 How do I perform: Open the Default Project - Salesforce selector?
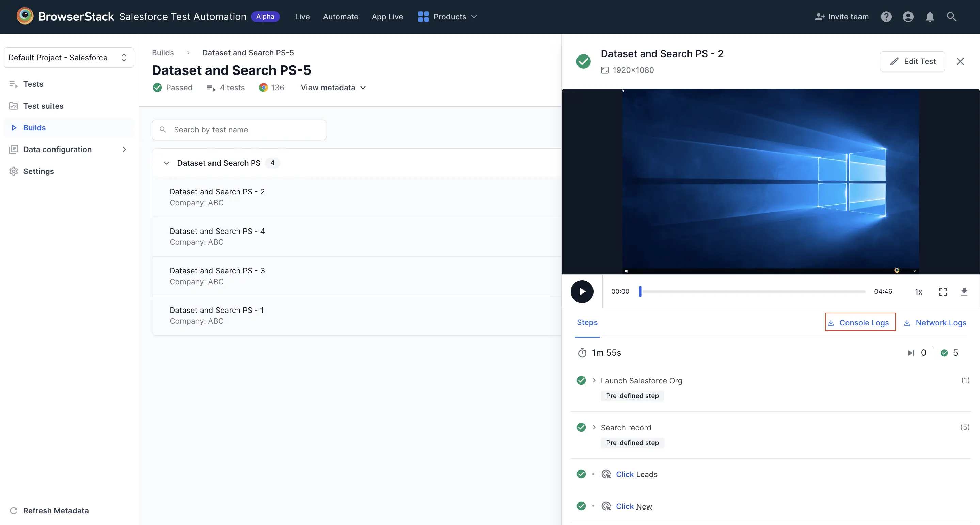[69, 58]
